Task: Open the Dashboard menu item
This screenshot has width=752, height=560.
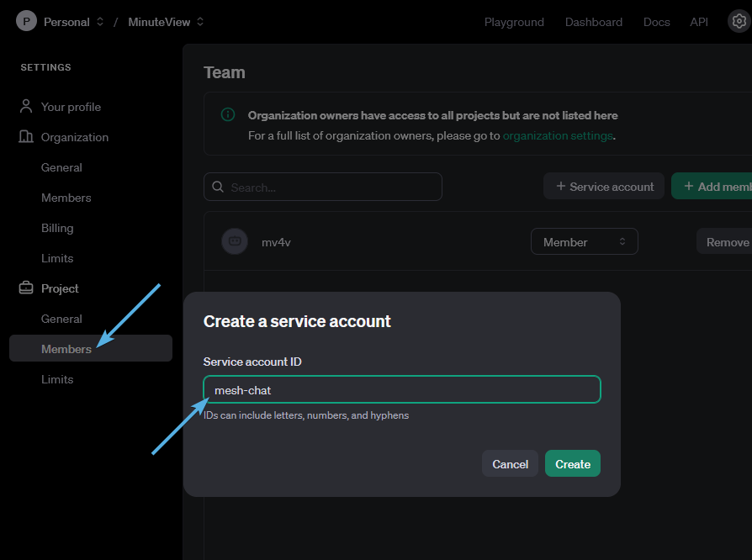Action: [x=593, y=22]
